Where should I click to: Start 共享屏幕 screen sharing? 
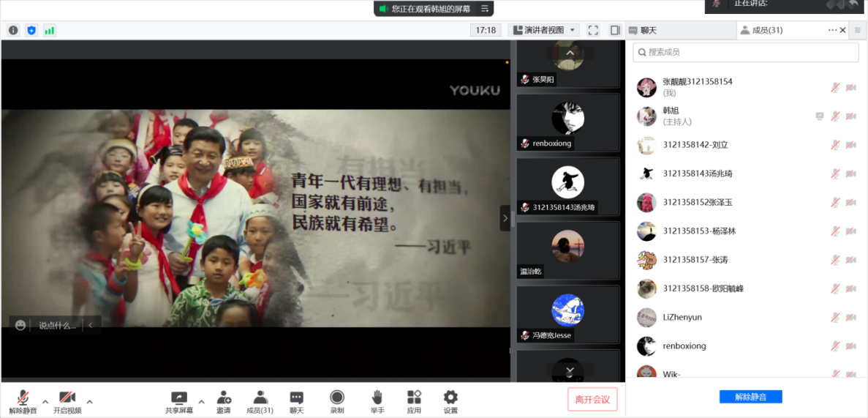179,401
